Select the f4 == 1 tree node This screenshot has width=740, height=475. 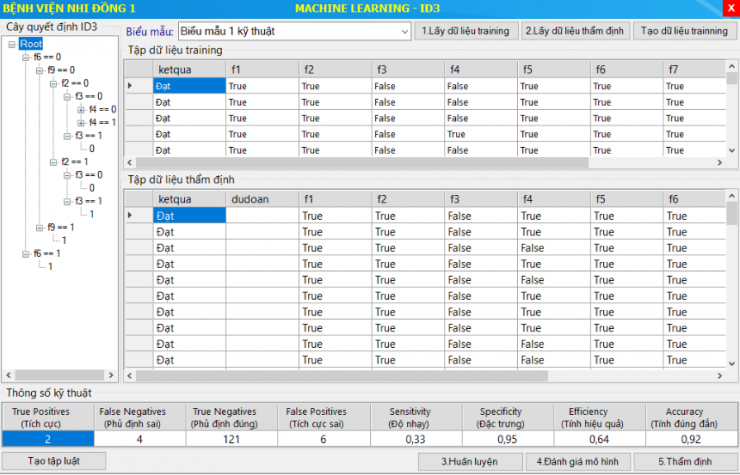[x=101, y=123]
